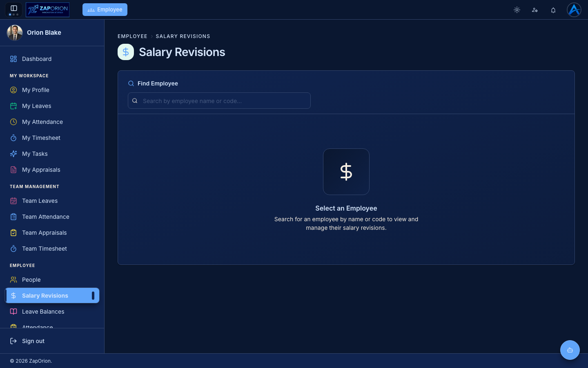Click My Timesheet stopwatch icon
Screen dimensions: 588x368
[13, 138]
